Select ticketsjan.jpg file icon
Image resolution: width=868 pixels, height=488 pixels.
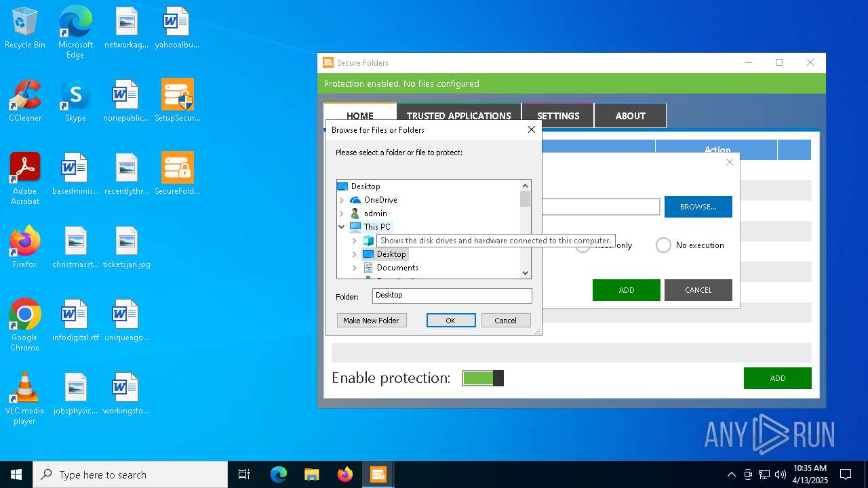[x=126, y=248]
